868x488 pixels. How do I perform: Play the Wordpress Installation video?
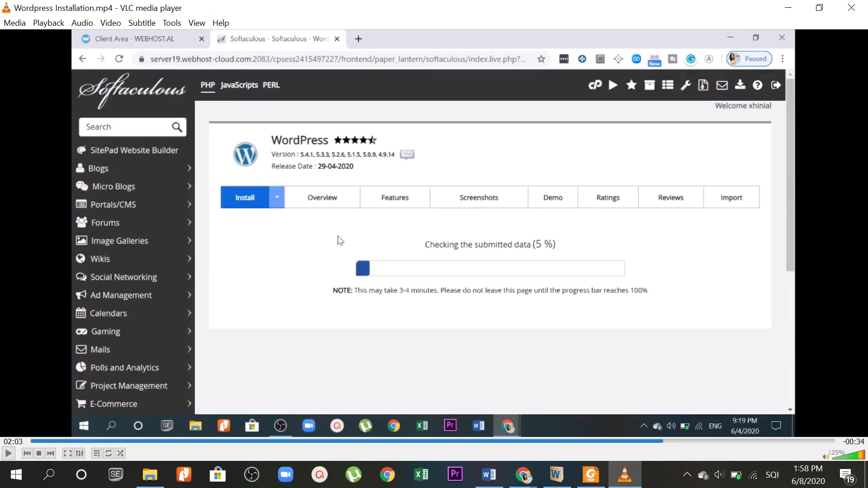[x=8, y=453]
